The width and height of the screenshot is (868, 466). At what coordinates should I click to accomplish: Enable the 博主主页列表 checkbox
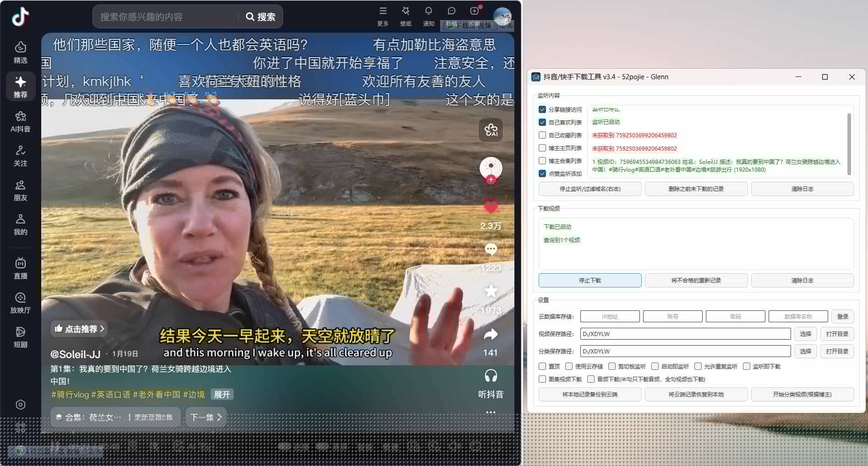(x=542, y=148)
